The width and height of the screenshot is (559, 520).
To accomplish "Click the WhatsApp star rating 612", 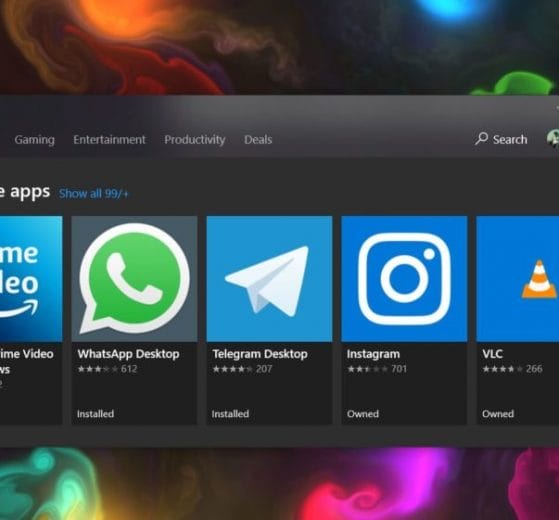I will pos(107,369).
